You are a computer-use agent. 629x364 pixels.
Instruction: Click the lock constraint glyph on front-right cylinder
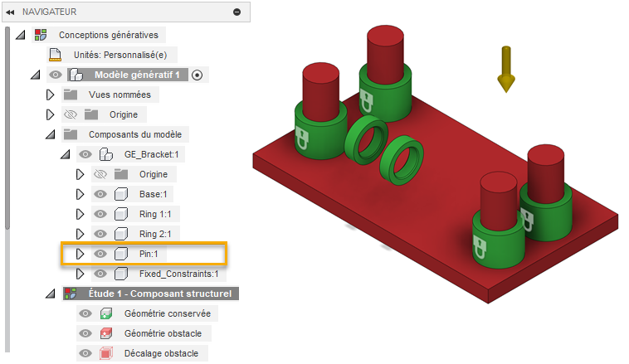coord(479,247)
